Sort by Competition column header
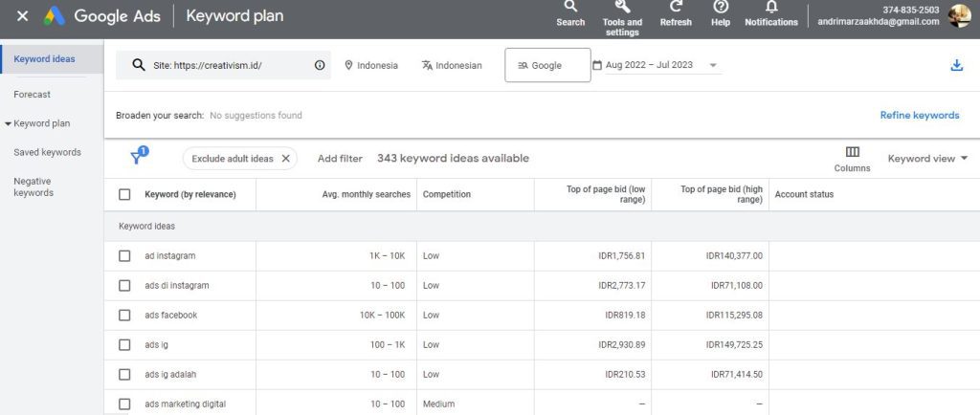The width and height of the screenshot is (980, 415). [446, 194]
